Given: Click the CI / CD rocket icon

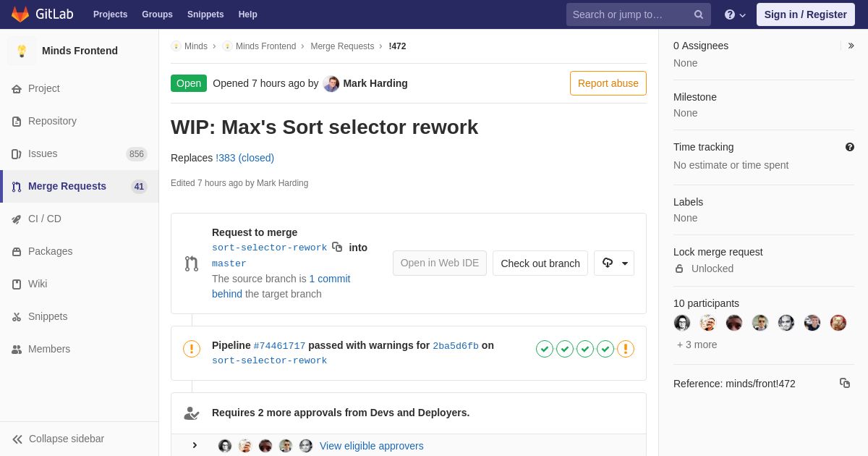Looking at the screenshot, I should point(17,219).
